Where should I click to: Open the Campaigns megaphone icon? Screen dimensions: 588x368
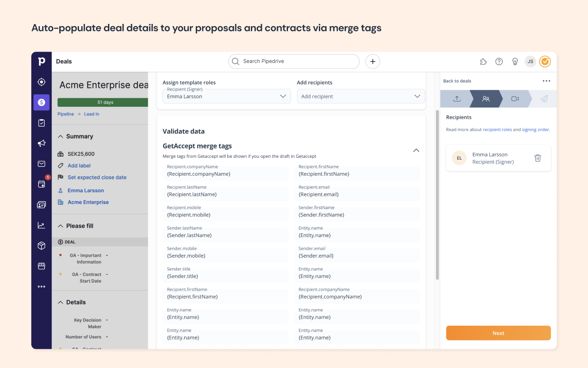pos(41,143)
